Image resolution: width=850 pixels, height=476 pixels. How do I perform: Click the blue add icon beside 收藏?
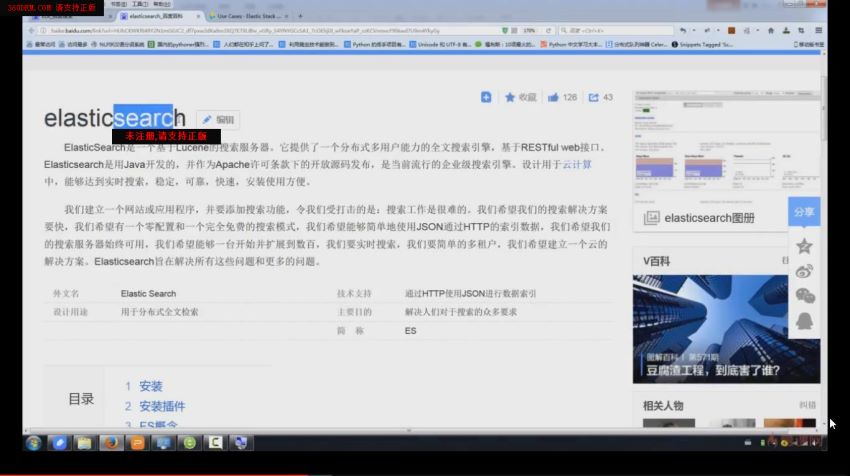point(486,97)
